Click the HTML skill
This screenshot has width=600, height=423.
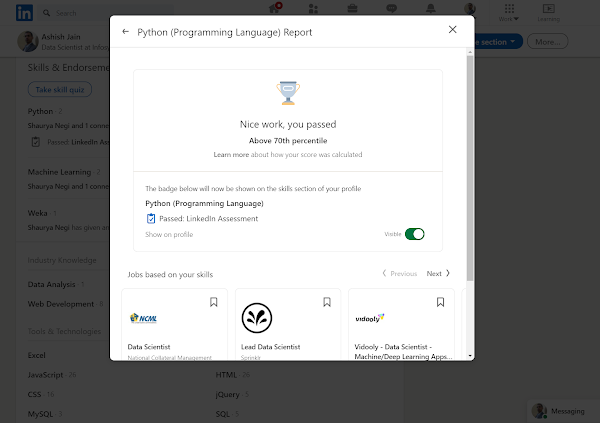click(x=226, y=375)
